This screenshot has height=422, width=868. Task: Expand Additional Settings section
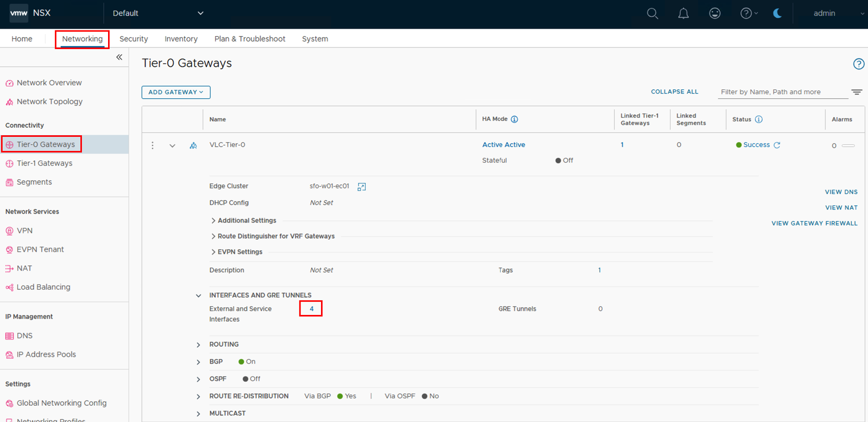[213, 221]
